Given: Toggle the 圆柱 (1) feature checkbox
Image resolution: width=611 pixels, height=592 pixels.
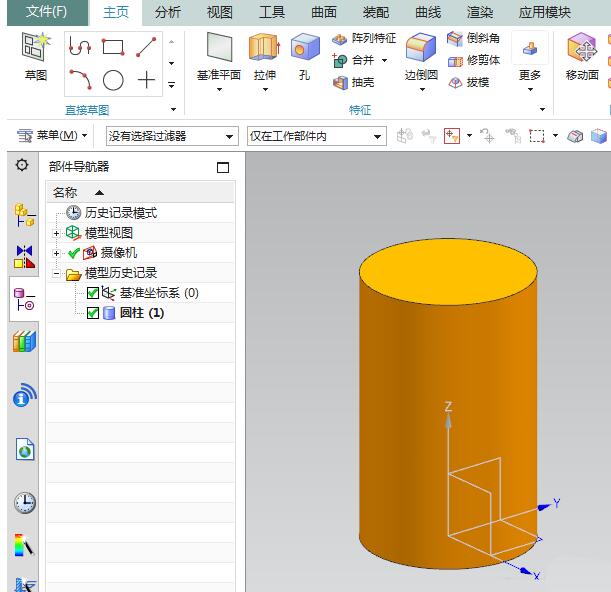Looking at the screenshot, I should 93,313.
